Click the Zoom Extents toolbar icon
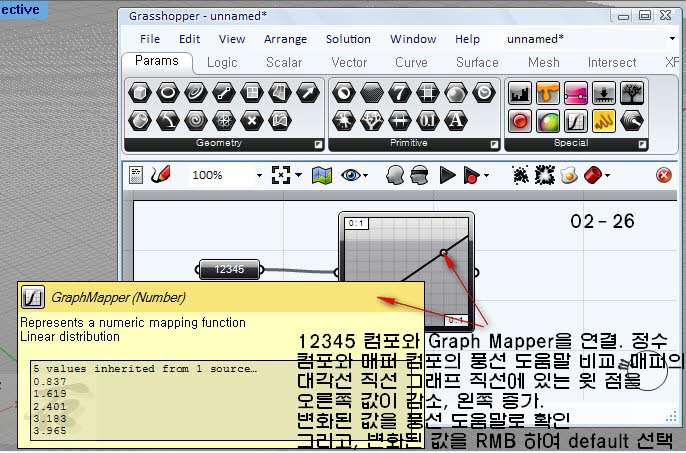 (x=281, y=175)
